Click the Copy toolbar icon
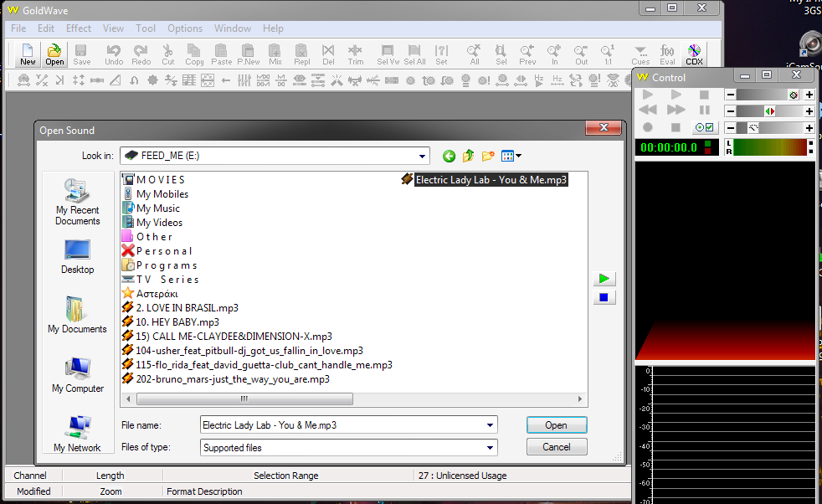This screenshot has height=504, width=822. tap(194, 54)
